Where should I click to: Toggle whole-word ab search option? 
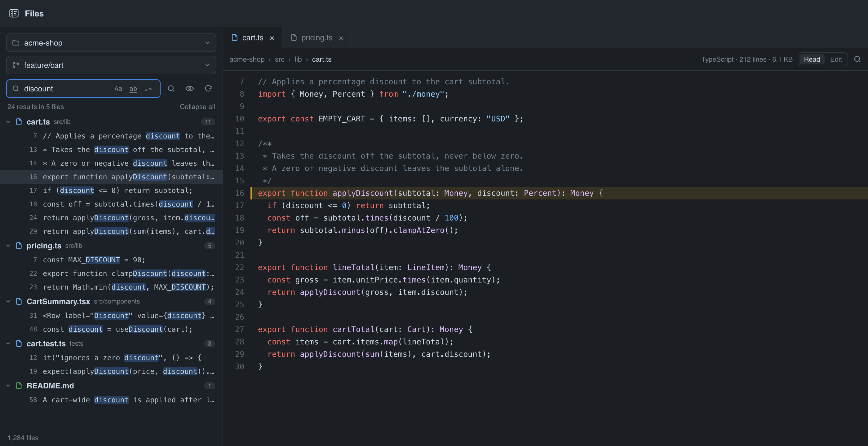tap(133, 89)
